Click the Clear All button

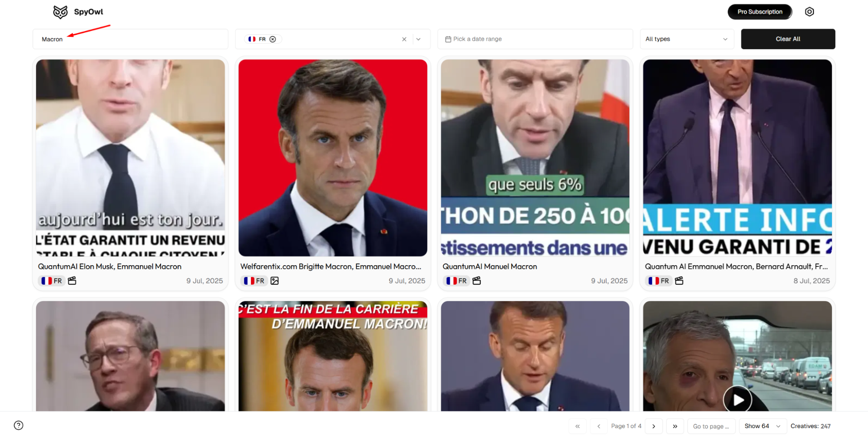788,39
